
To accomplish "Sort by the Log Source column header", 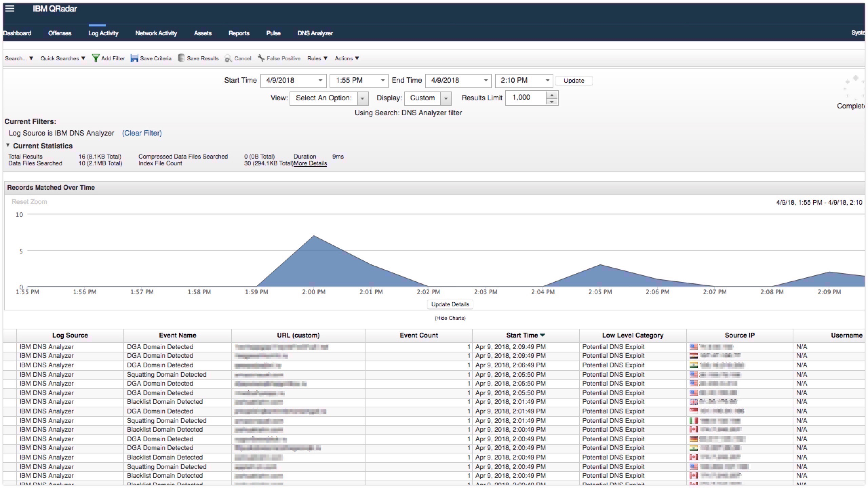I will click(70, 335).
